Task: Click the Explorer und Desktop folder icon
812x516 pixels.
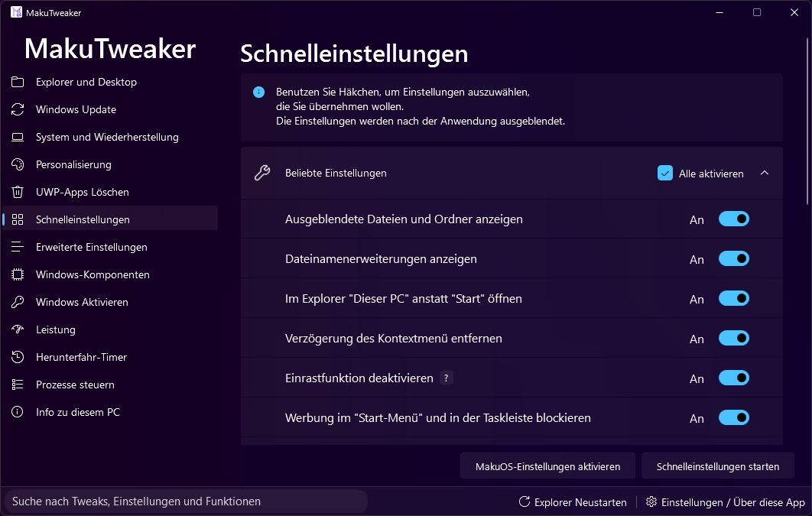Action: [18, 82]
